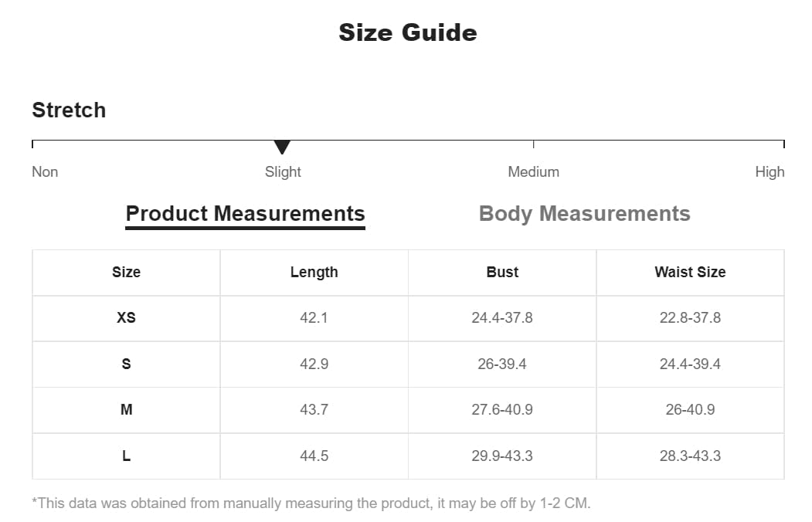
Task: Click the 42.1 length value for XS
Action: click(314, 317)
